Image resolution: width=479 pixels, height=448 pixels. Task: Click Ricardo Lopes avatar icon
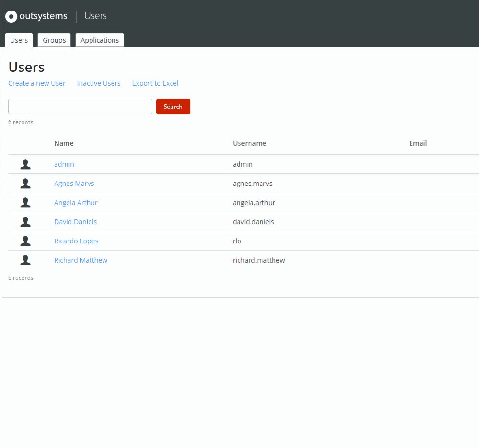[x=25, y=241]
